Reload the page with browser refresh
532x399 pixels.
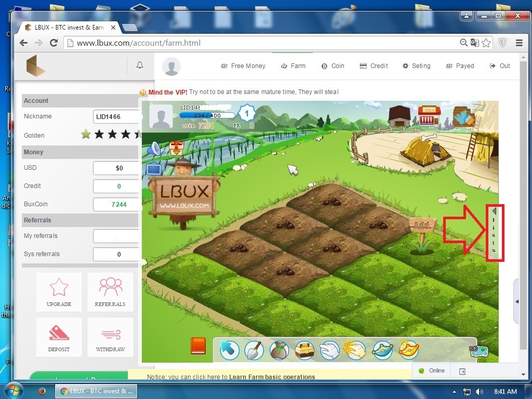(x=54, y=43)
